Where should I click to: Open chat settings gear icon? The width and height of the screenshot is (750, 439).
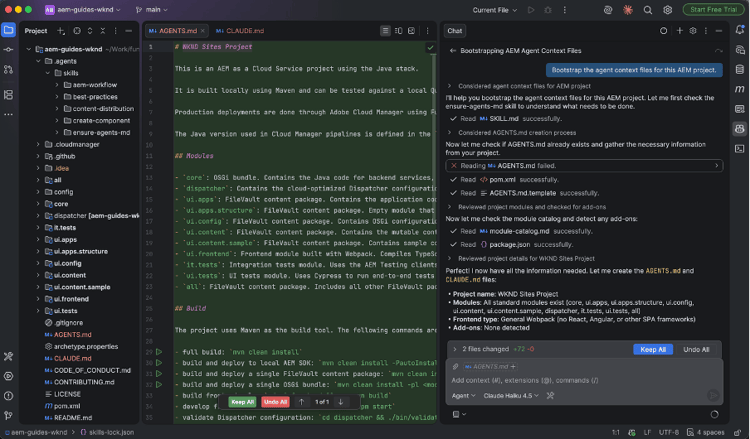(693, 31)
